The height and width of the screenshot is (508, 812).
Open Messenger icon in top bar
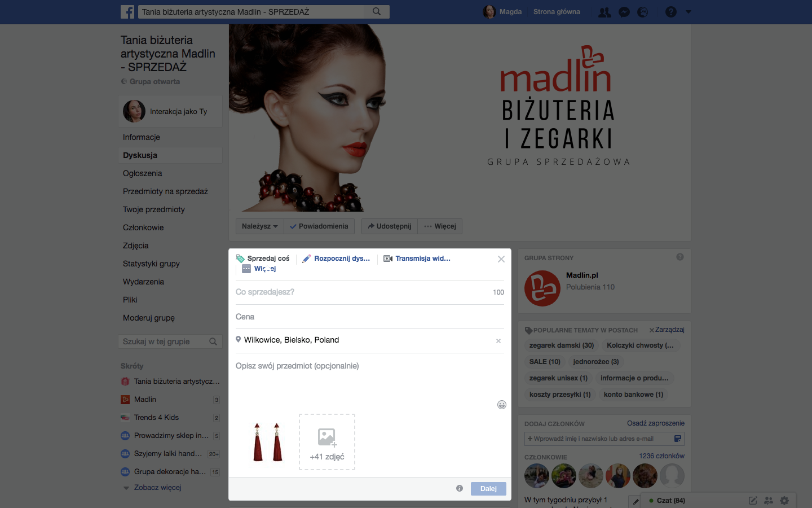[x=624, y=12]
